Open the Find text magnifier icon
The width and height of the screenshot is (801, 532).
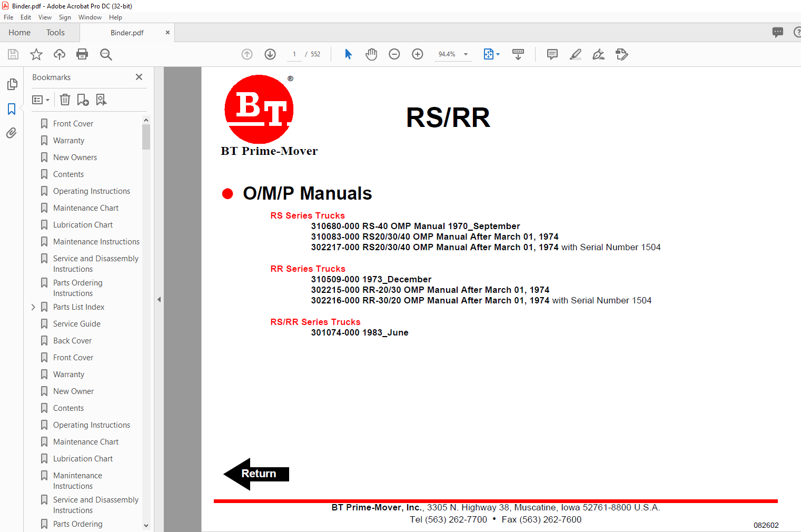106,54
